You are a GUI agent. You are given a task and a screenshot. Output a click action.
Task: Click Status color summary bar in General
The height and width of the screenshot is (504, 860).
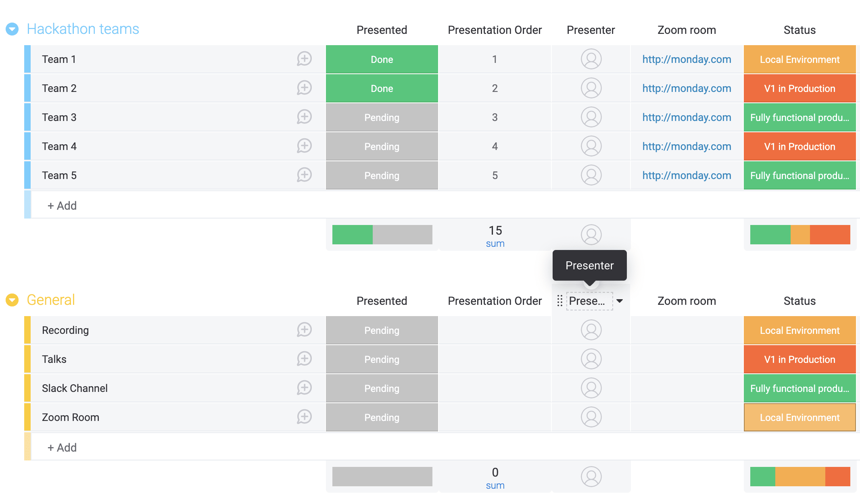[800, 477]
